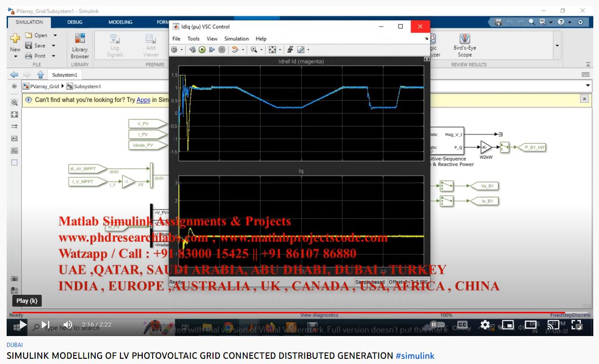
Task: Toggle the model browser circle arrow icon
Action: 14,86
